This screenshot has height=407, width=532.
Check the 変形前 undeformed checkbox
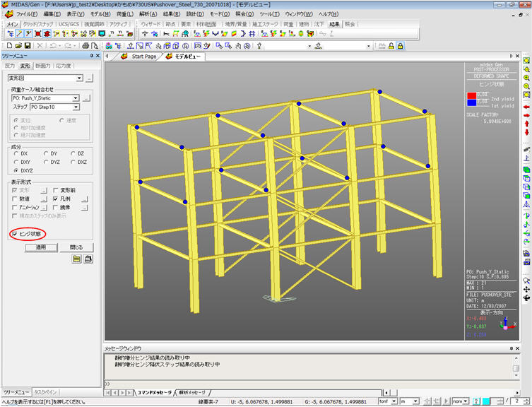click(x=56, y=190)
